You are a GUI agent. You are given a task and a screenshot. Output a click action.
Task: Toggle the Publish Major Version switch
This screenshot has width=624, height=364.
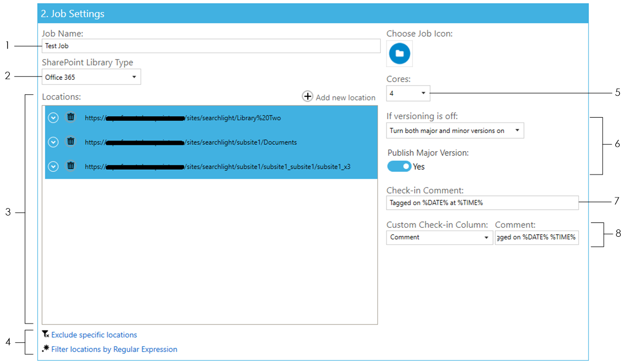[x=399, y=167]
